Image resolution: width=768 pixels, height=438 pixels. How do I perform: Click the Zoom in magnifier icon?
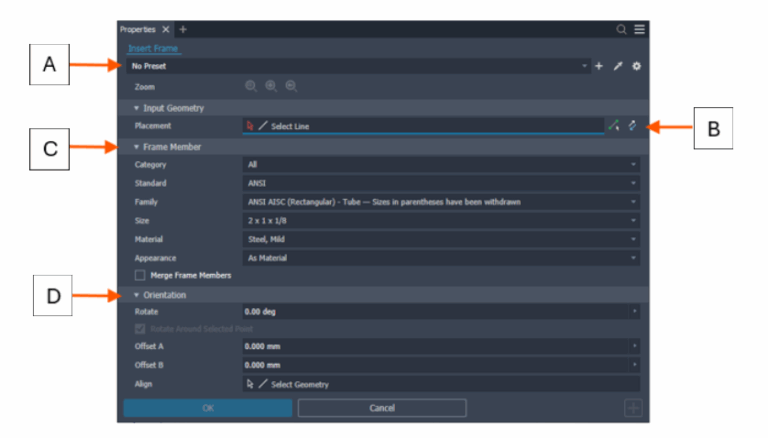point(271,87)
